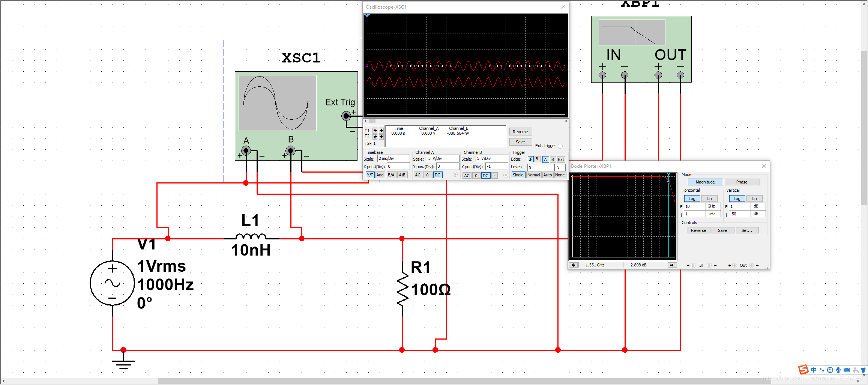Image resolution: width=868 pixels, height=385 pixels.
Task: Open soft keyboard in input toolbar
Action: (847, 370)
